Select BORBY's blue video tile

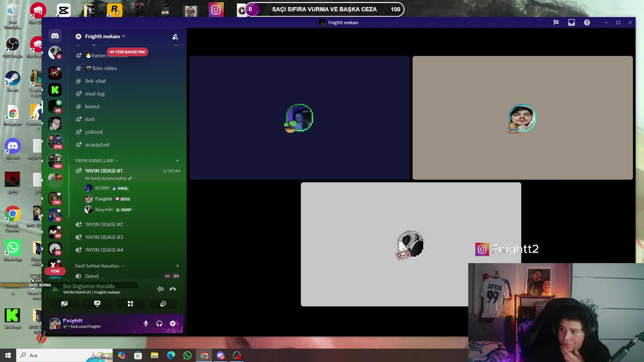(x=299, y=118)
